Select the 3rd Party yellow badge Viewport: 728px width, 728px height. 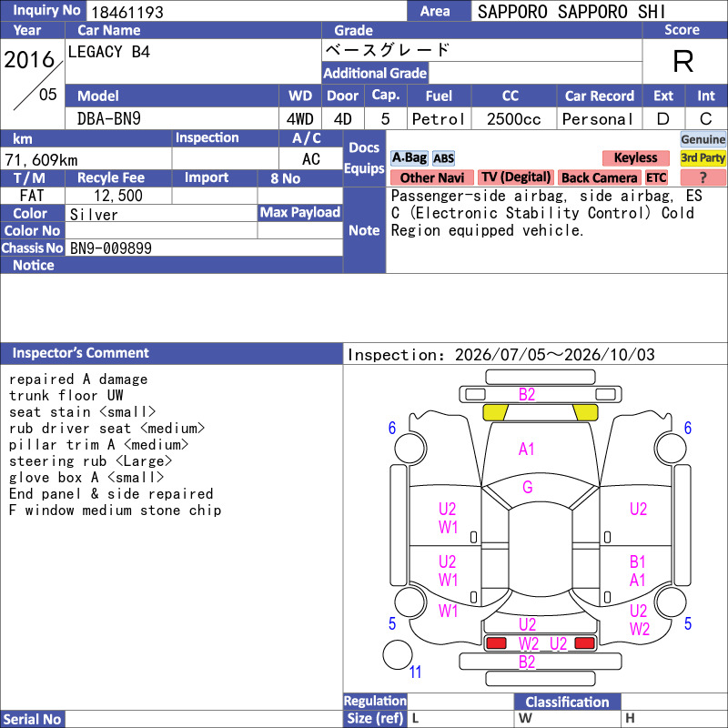pos(703,157)
